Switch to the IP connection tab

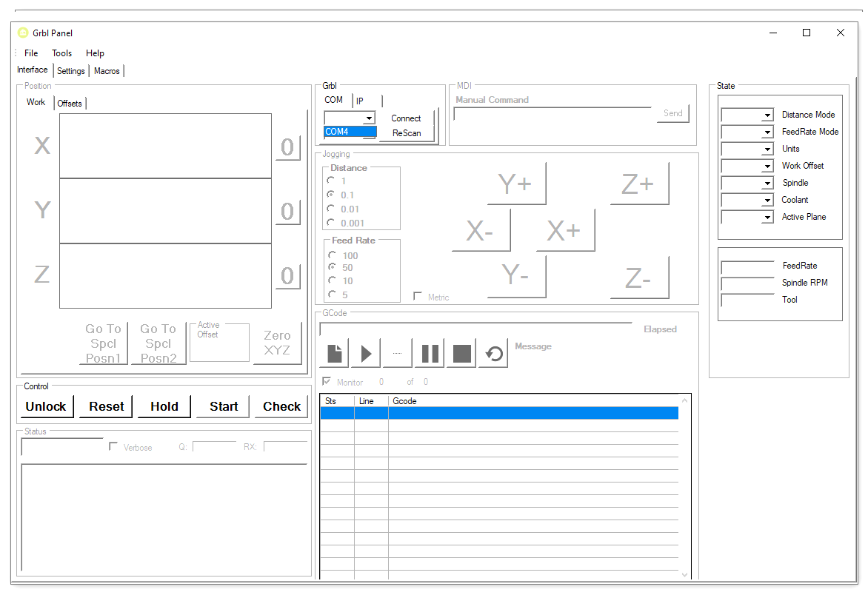pyautogui.click(x=360, y=101)
